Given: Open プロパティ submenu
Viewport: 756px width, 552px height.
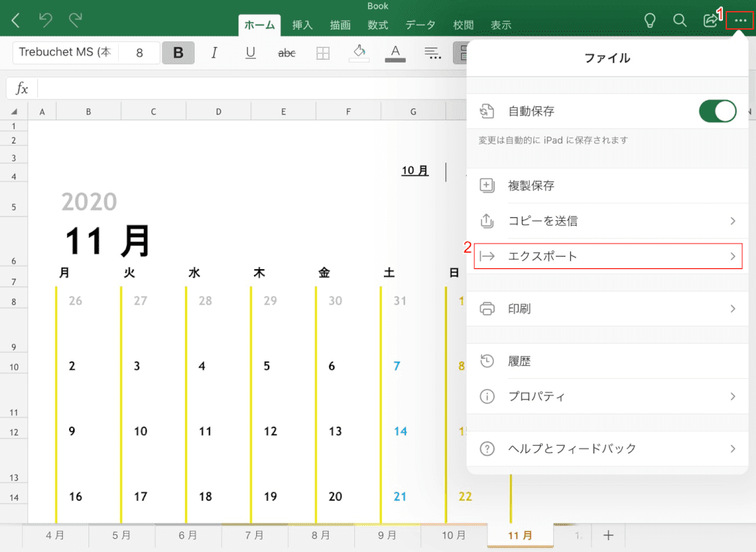Looking at the screenshot, I should point(608,396).
